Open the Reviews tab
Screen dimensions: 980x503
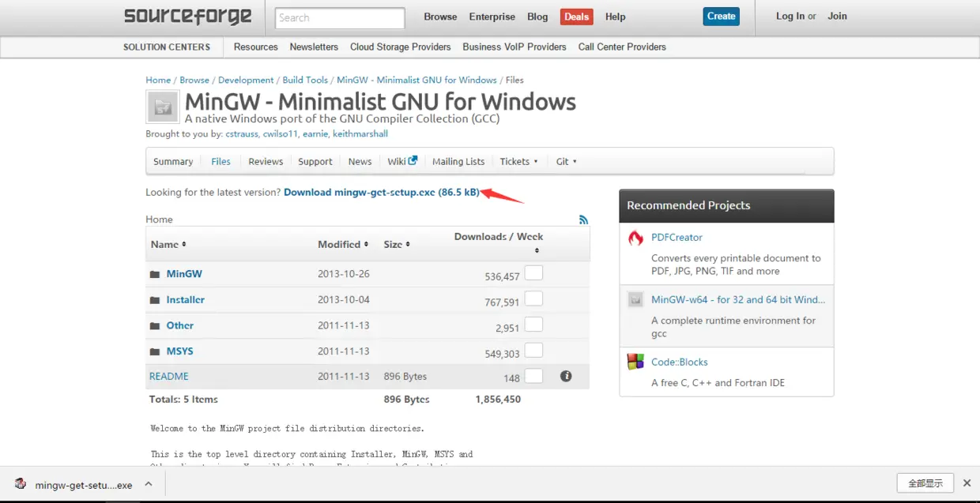coord(266,161)
